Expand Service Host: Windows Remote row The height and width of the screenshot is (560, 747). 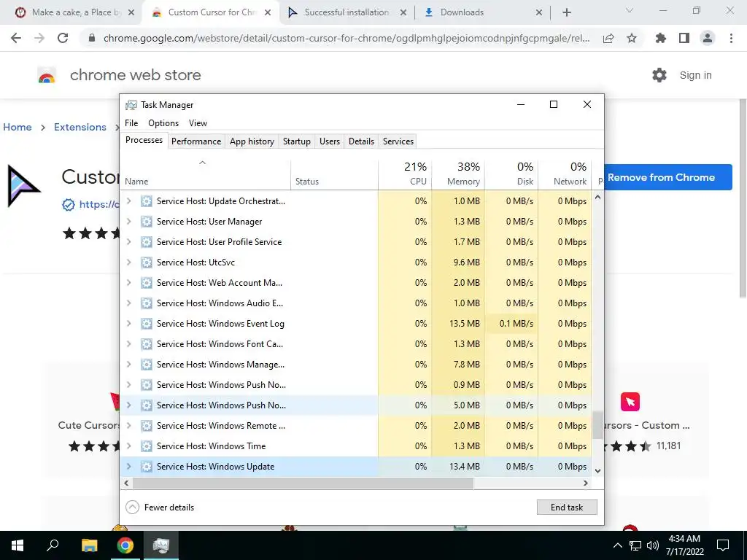(x=128, y=426)
